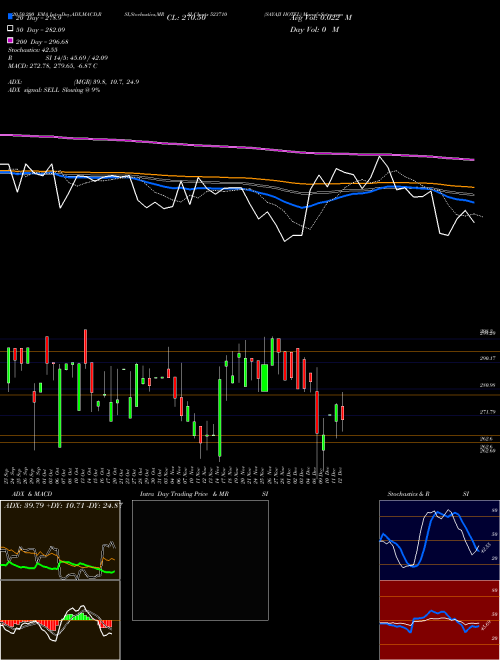Click the 'ADX: 39.79 +DY: 10.71 -DY: 24.87' header

click(x=63, y=505)
